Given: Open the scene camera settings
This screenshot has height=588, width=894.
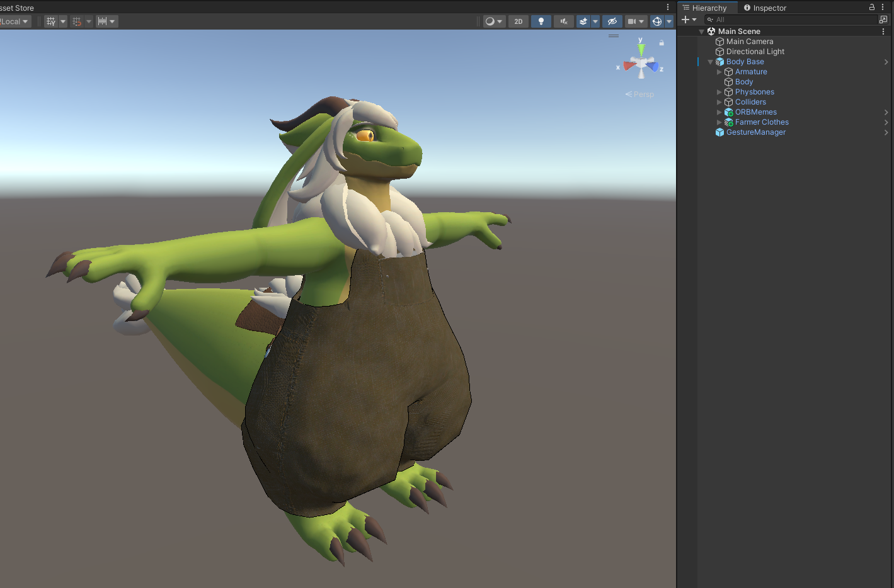Looking at the screenshot, I should 636,21.
